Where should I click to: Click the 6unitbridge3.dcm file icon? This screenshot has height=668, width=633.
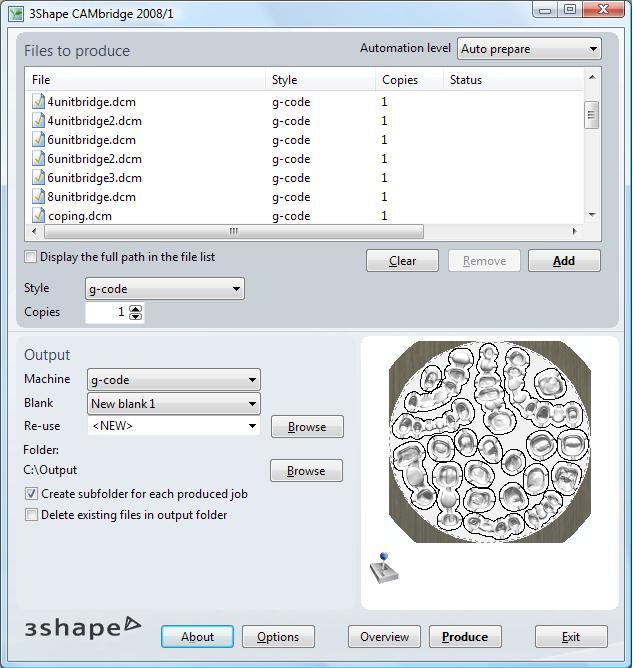point(39,178)
